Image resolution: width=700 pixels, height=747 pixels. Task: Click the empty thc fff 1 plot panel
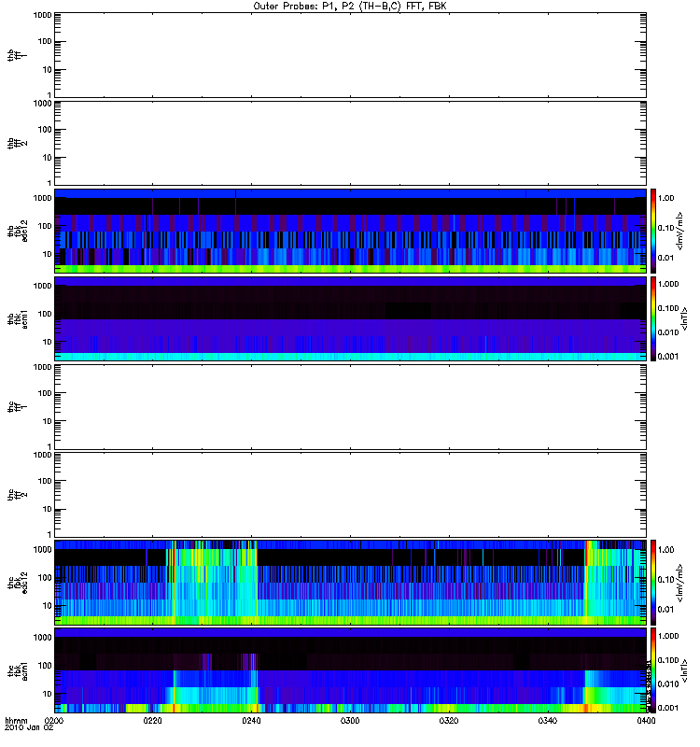point(350,407)
